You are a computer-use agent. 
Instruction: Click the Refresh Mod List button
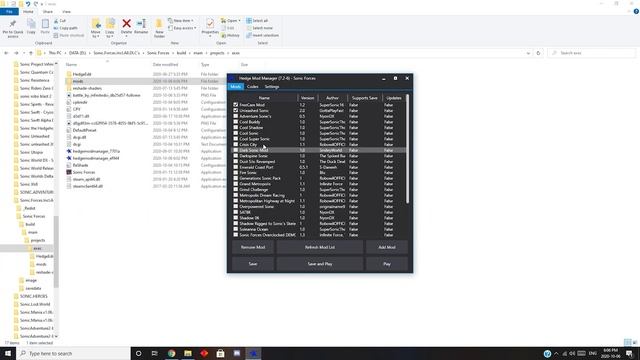(x=320, y=247)
